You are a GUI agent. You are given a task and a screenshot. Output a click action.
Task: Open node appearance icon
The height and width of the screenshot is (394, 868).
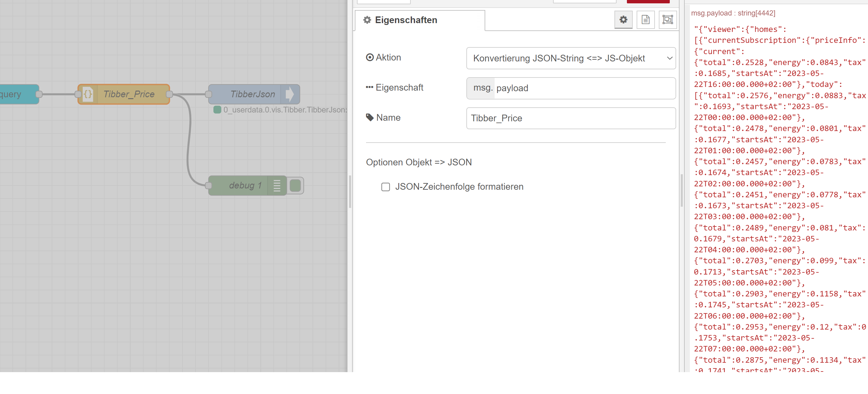668,19
